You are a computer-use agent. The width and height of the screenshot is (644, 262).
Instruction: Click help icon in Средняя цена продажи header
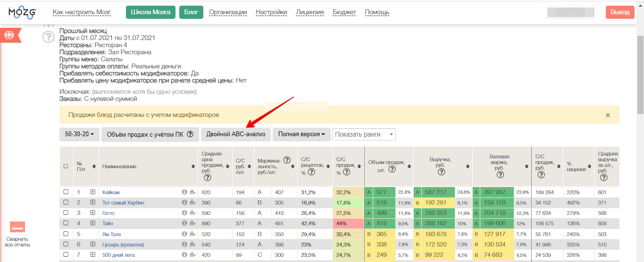[x=207, y=177]
